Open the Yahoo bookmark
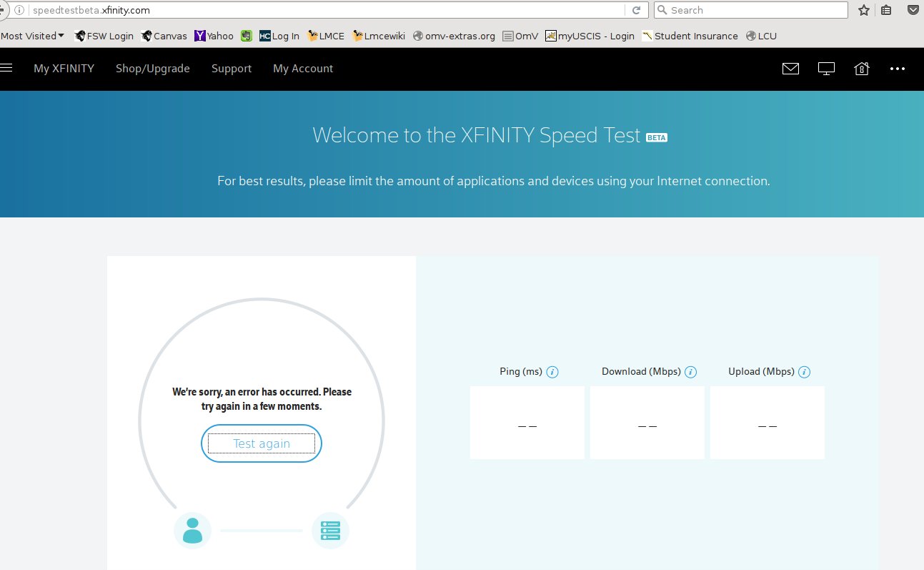The image size is (924, 570). [214, 36]
